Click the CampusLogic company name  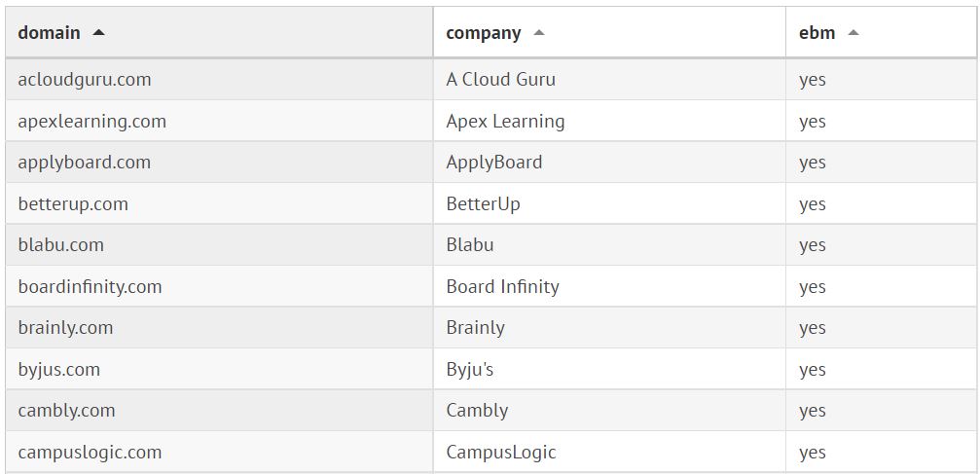pyautogui.click(x=501, y=453)
